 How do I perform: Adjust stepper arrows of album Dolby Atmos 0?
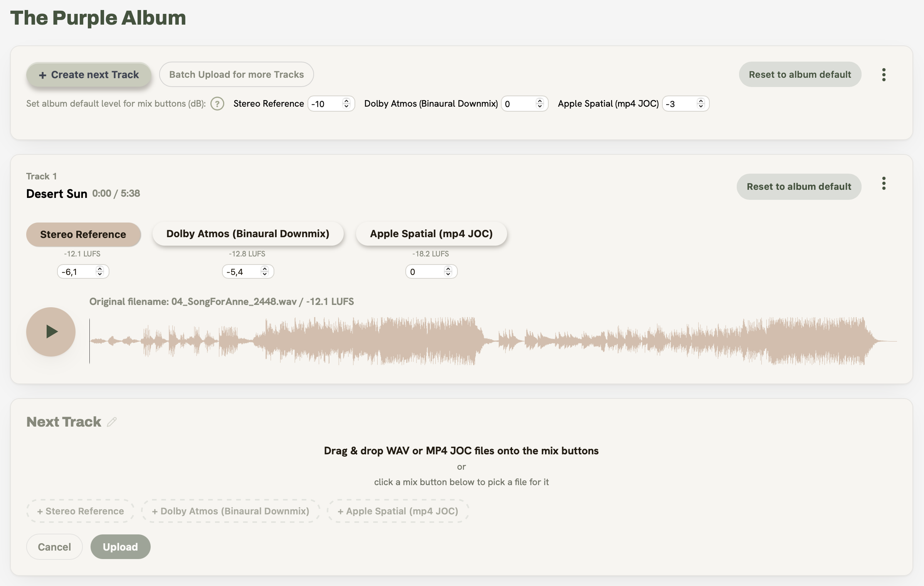tap(539, 104)
